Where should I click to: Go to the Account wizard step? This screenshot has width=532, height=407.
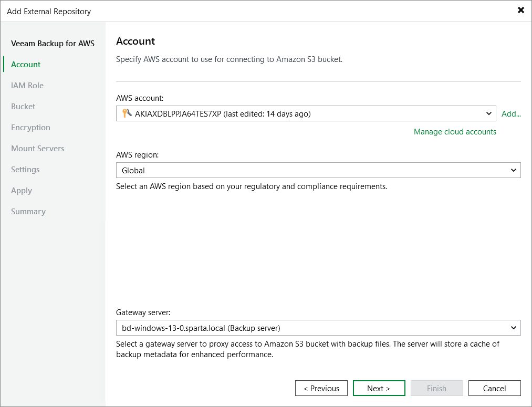(x=26, y=65)
